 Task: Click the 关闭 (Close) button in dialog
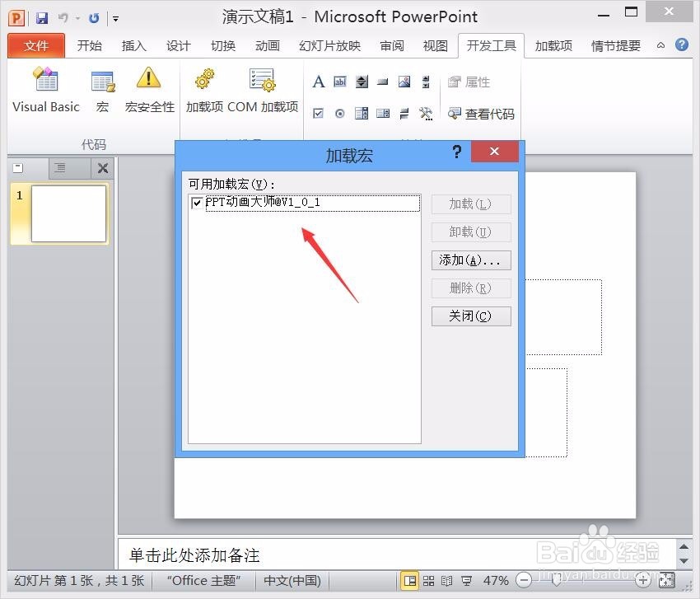pos(470,316)
